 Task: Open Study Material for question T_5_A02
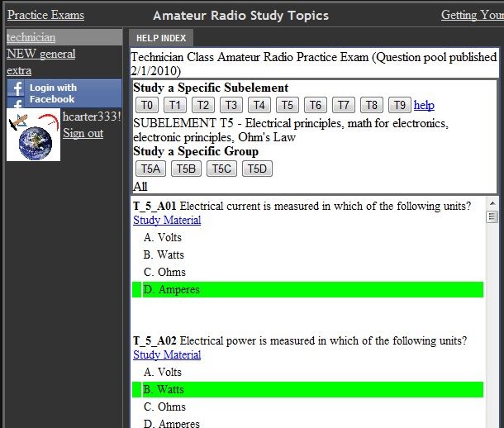coord(167,354)
